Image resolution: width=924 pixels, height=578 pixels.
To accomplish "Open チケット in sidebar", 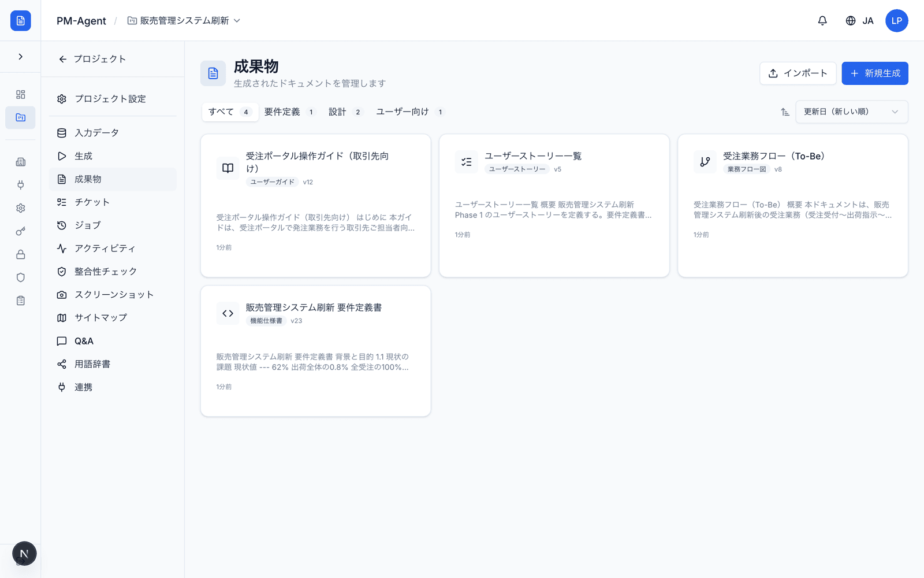I will point(113,202).
